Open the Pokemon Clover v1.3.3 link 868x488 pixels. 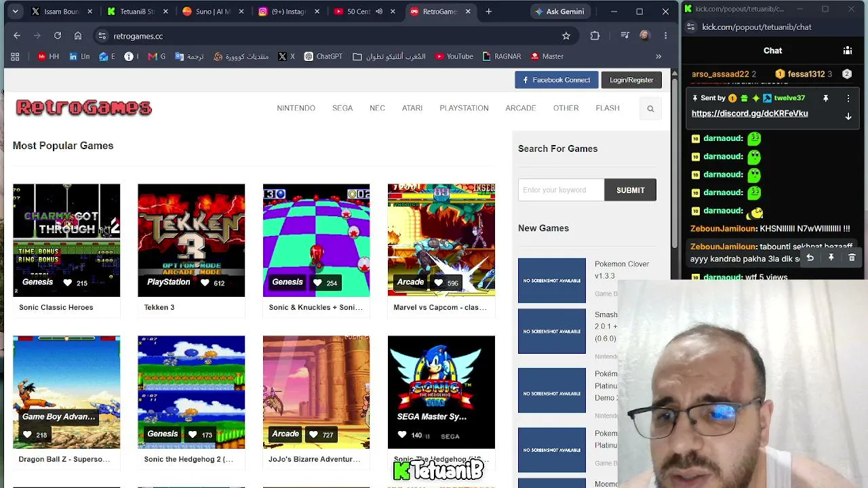pos(621,270)
